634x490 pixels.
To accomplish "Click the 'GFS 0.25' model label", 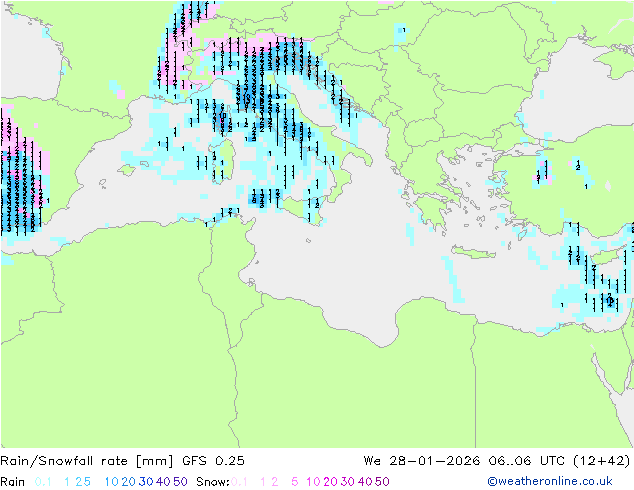I will point(213,460).
